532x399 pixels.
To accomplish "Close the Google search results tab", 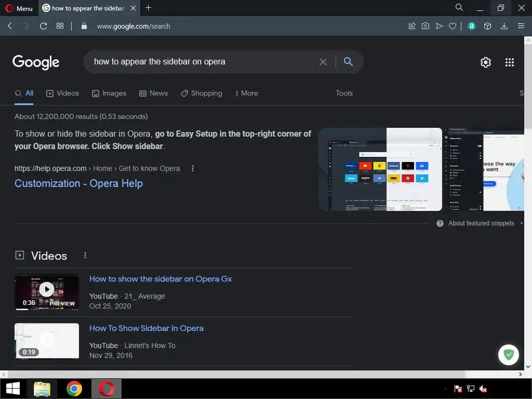I will (134, 8).
